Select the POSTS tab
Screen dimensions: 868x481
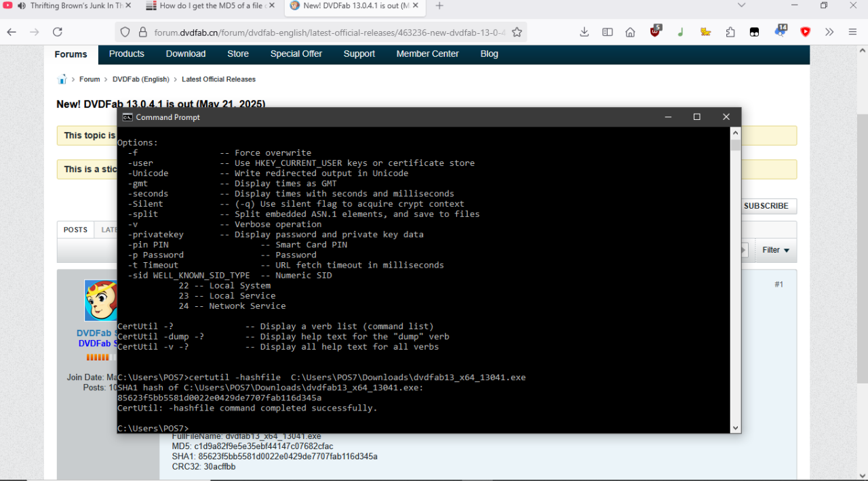tap(75, 230)
